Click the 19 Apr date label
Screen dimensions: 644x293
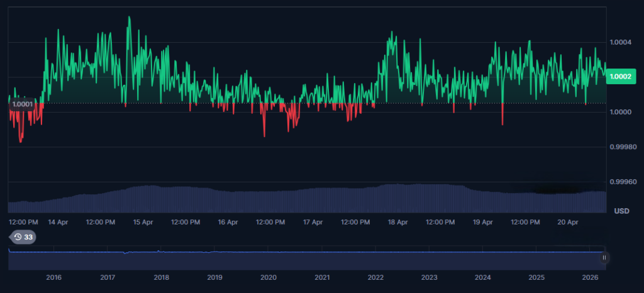[x=482, y=222]
